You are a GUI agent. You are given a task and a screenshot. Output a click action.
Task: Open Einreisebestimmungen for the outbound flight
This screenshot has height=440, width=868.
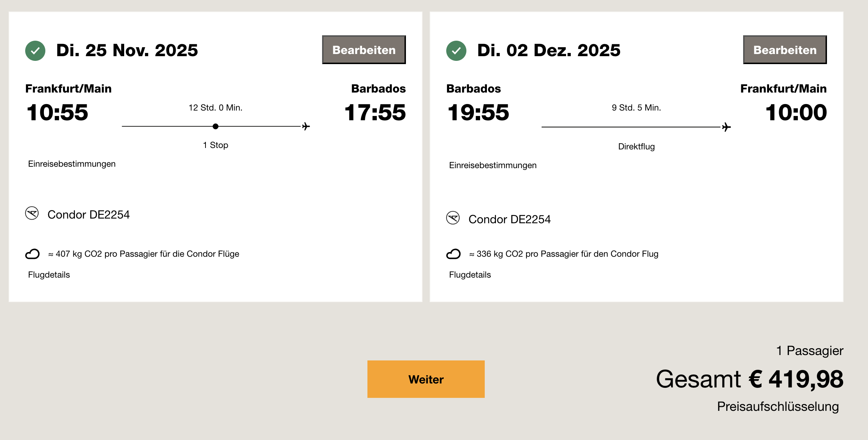pos(72,164)
